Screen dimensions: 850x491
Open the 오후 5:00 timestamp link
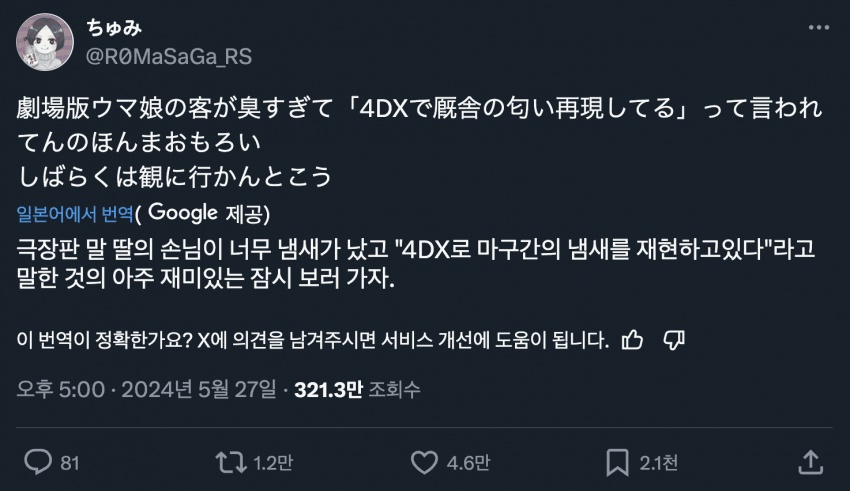point(60,389)
